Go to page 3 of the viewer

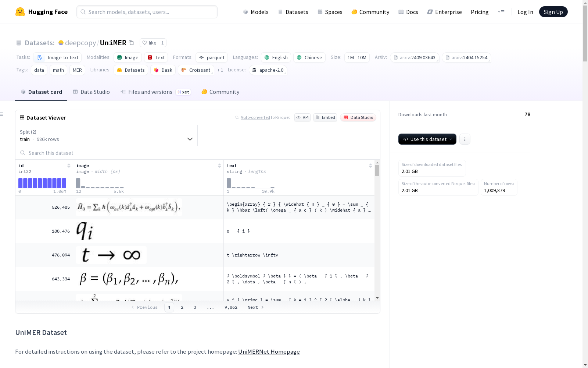[195, 307]
